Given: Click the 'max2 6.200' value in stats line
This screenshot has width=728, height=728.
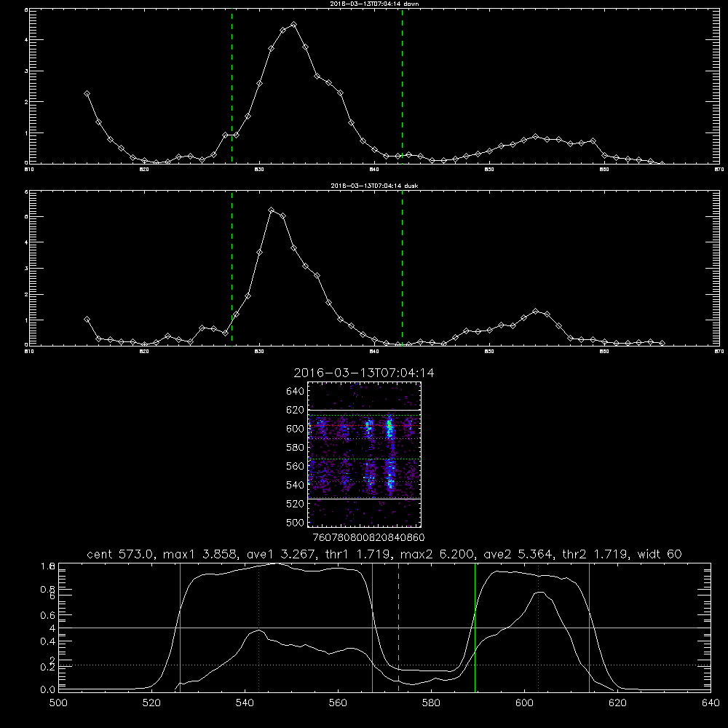Looking at the screenshot, I should coord(436,554).
